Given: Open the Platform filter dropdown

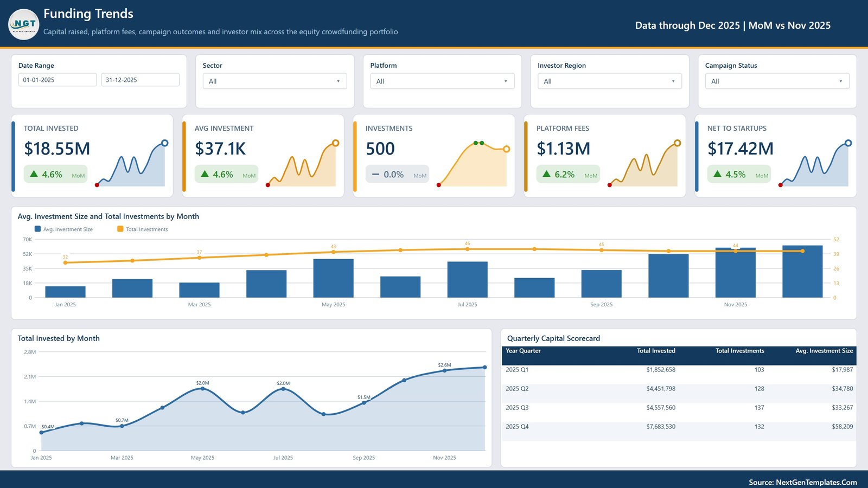Looking at the screenshot, I should [442, 81].
